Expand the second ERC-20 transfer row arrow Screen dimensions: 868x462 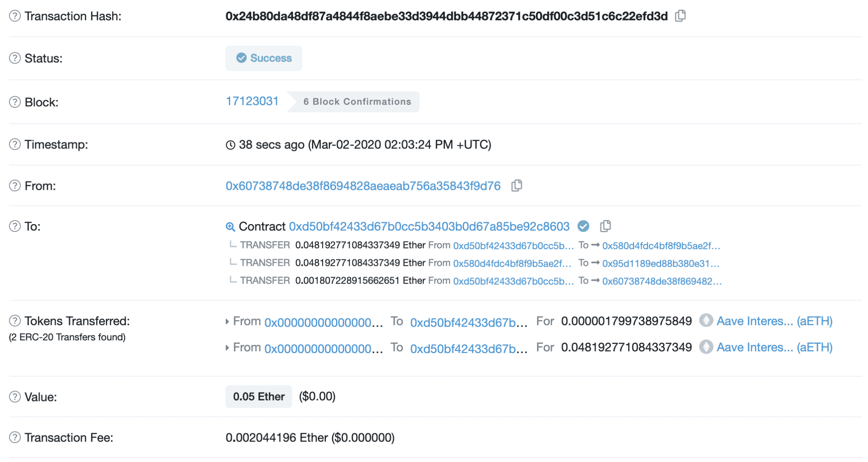tap(228, 348)
